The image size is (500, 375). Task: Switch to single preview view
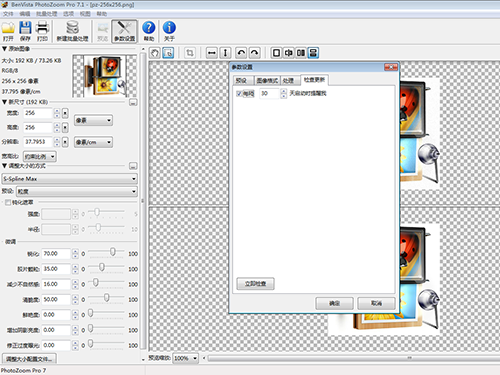point(276,53)
